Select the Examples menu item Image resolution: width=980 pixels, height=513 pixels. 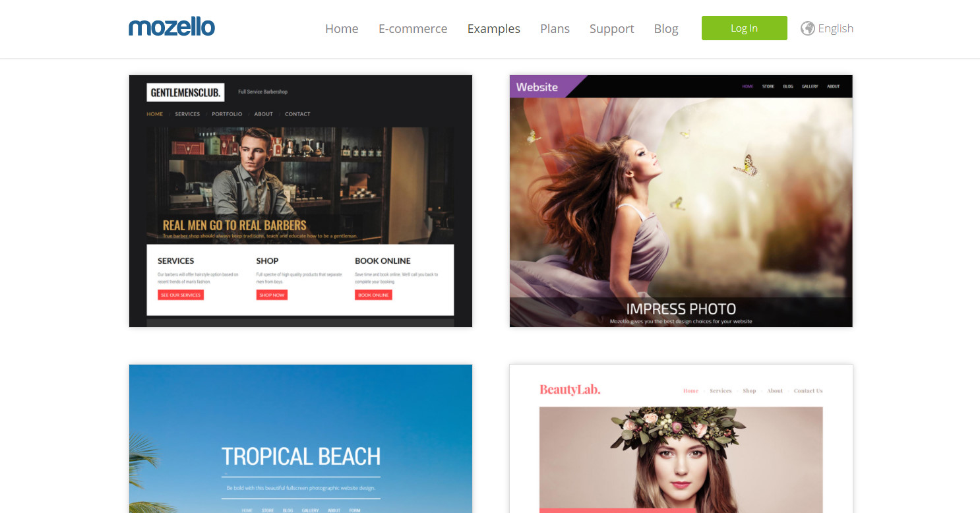point(493,28)
